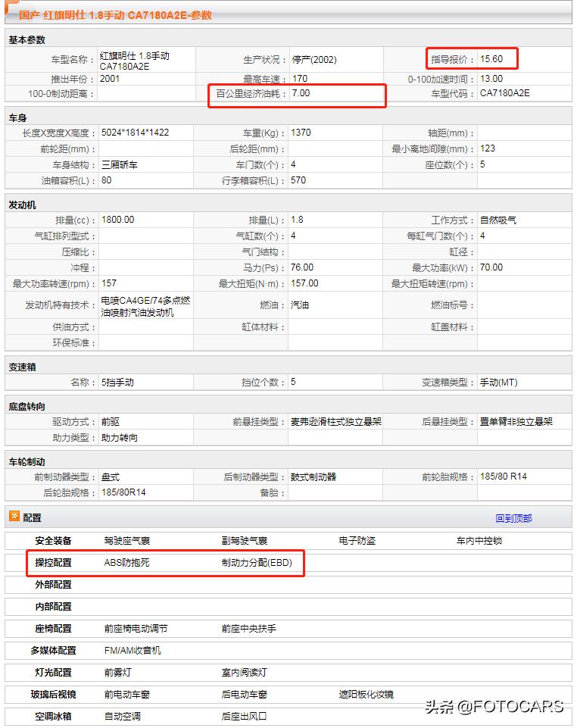Click the 行李箱容积(L) value 570

[298, 180]
